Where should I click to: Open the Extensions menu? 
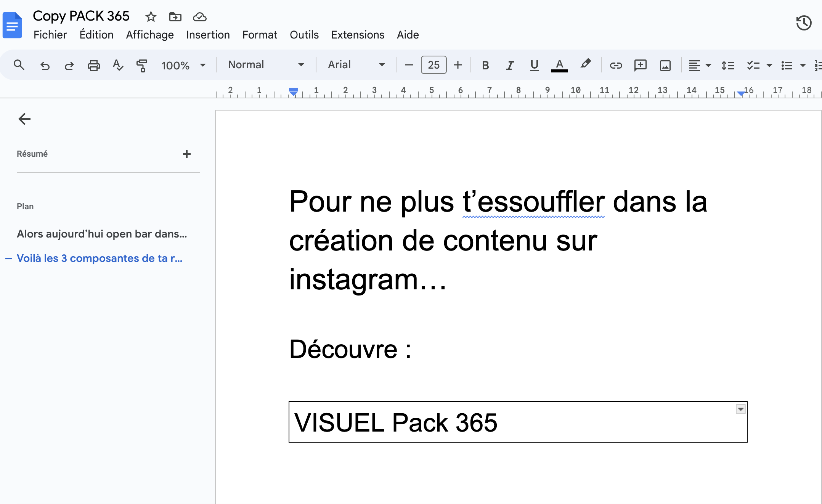pyautogui.click(x=358, y=35)
